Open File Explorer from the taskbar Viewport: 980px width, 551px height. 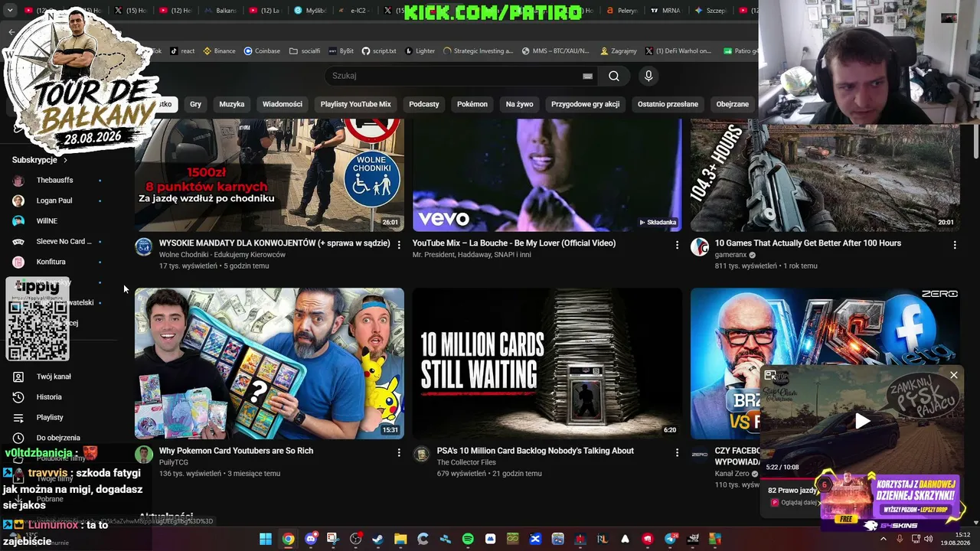click(x=400, y=539)
